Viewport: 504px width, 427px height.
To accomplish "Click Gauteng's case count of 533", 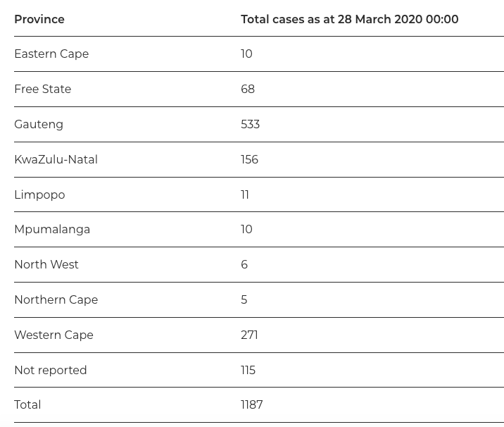I will 250,125.
